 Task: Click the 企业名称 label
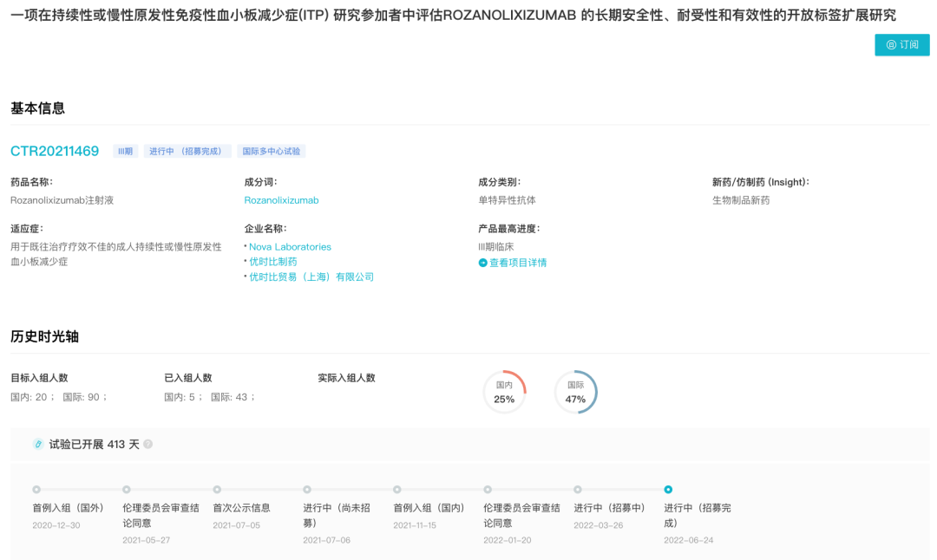(x=265, y=229)
